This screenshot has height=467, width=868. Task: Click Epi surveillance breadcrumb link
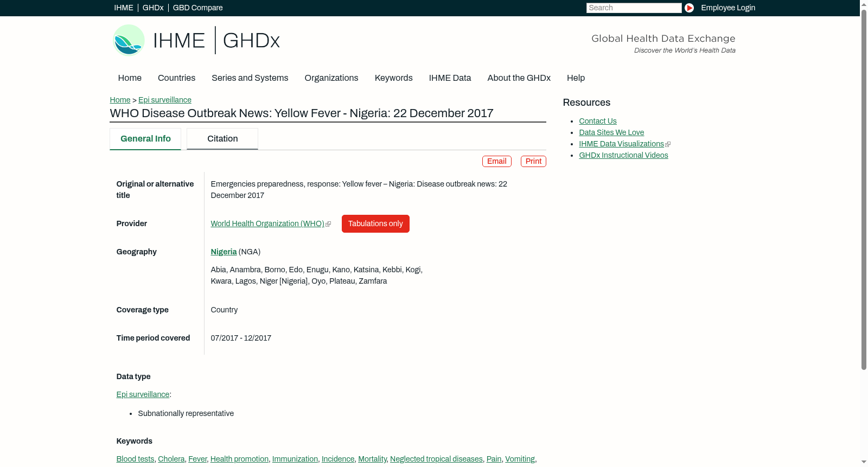click(x=165, y=100)
